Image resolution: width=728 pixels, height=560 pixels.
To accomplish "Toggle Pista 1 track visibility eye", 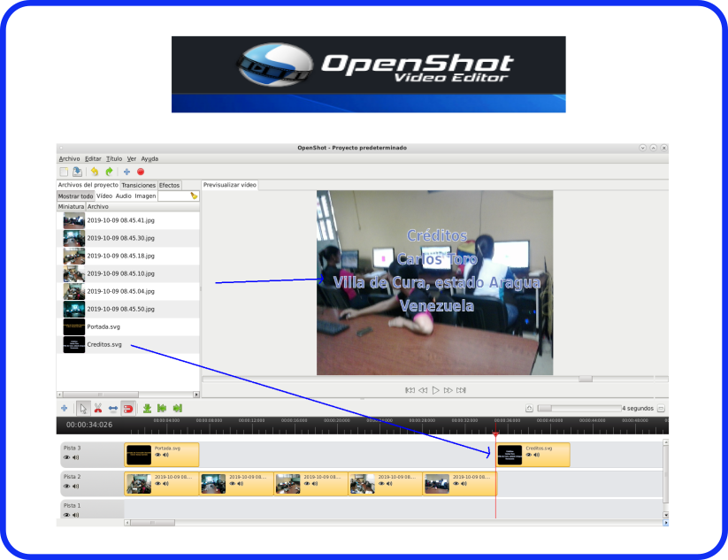I will point(67,515).
